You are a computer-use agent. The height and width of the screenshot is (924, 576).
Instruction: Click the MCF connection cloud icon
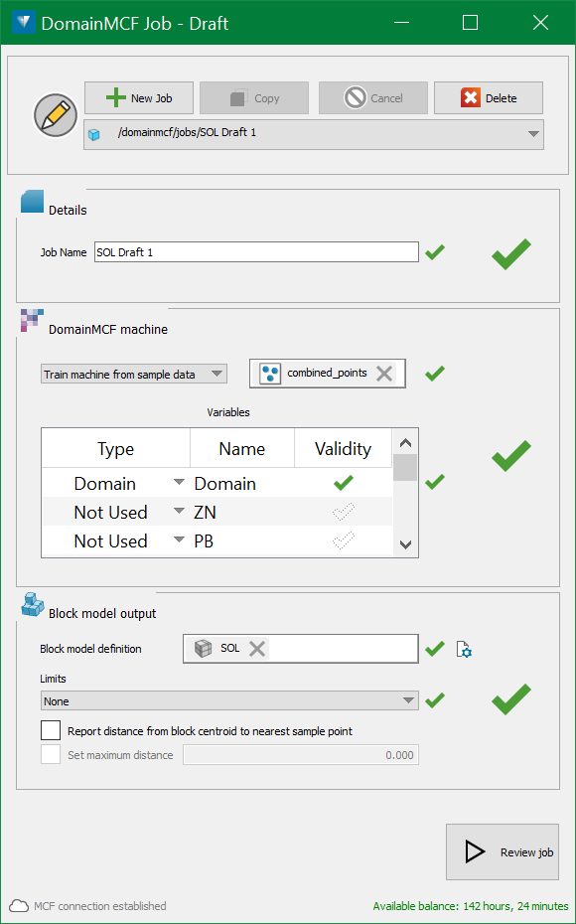coord(19,906)
